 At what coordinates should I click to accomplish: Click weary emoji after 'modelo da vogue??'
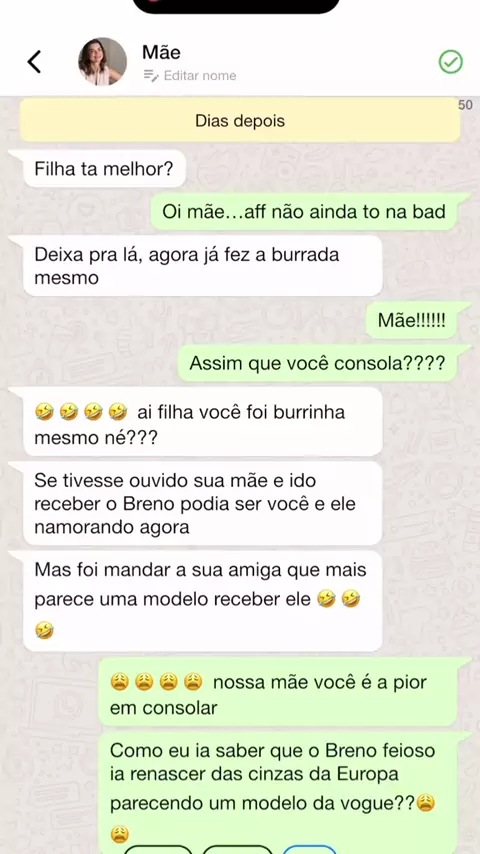426,803
